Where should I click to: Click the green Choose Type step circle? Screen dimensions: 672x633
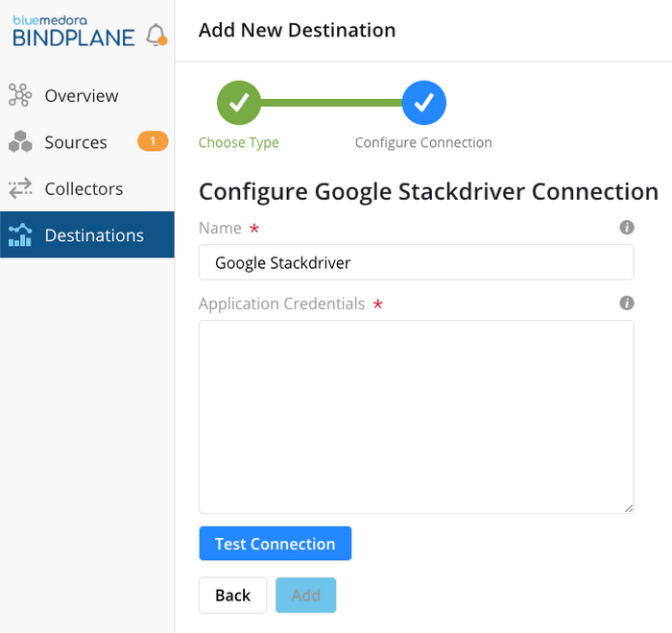coord(239,103)
